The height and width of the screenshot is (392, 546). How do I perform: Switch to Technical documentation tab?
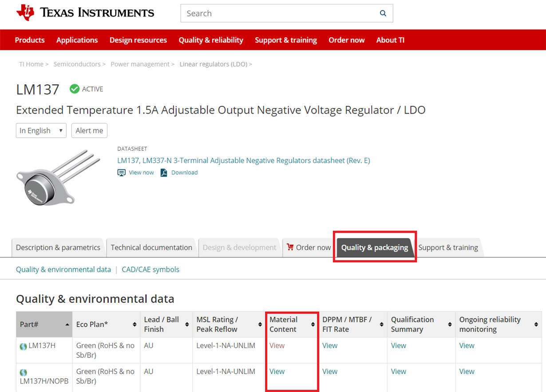(151, 247)
